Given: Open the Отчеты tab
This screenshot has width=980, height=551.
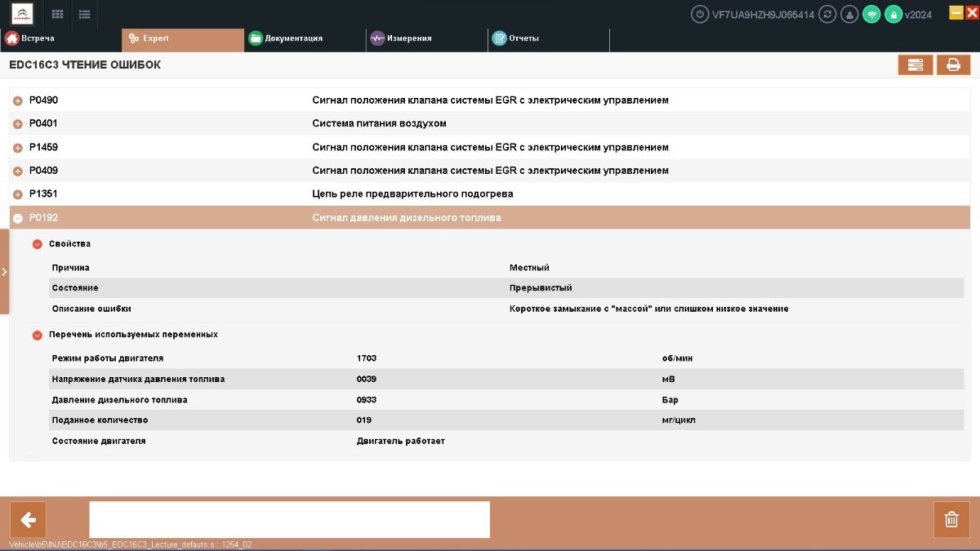Looking at the screenshot, I should 523,38.
